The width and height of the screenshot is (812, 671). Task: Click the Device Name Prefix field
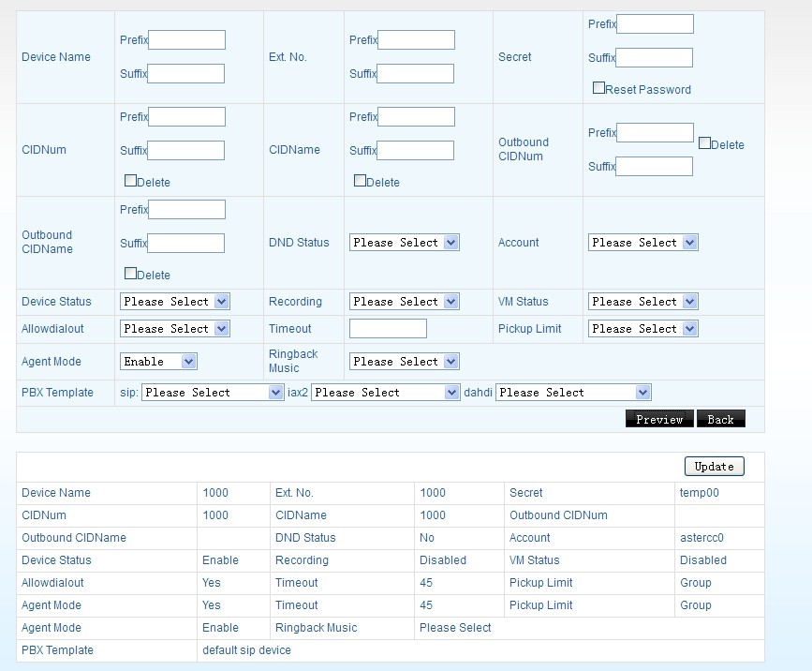pos(186,39)
